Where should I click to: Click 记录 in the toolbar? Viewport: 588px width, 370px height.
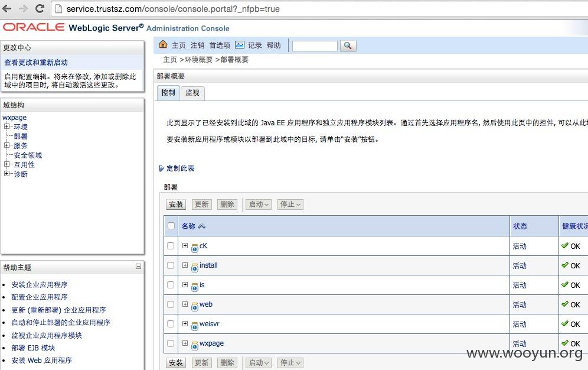tap(254, 46)
